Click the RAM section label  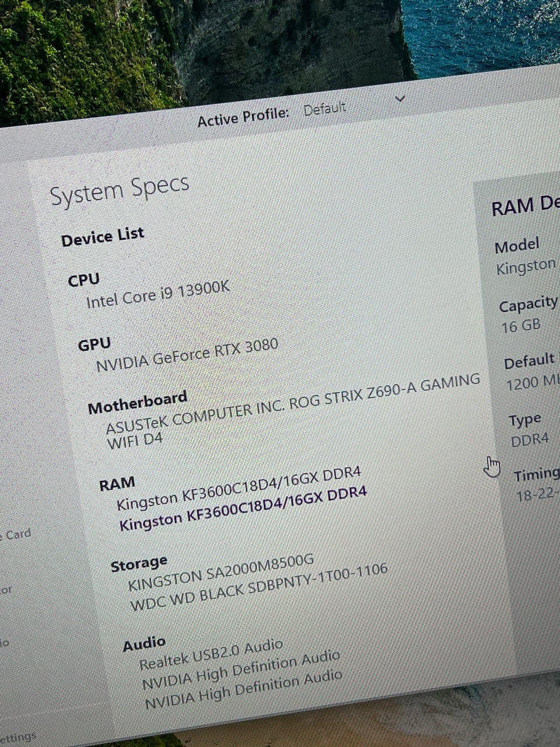[x=117, y=484]
